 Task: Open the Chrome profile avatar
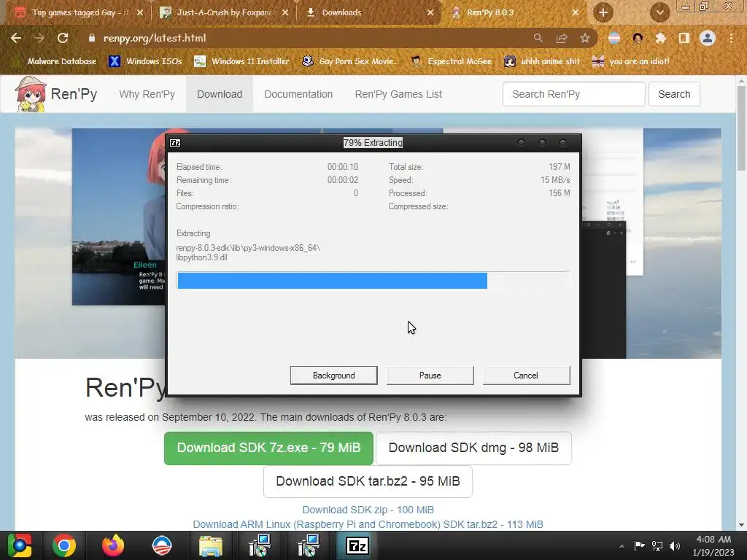[708, 38]
